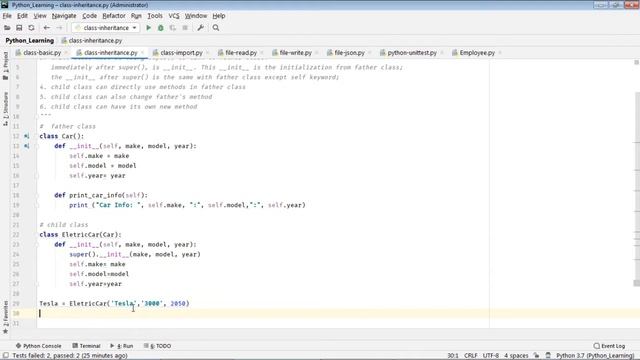Open the Tools menu
640x360 pixels.
pyautogui.click(x=155, y=16)
